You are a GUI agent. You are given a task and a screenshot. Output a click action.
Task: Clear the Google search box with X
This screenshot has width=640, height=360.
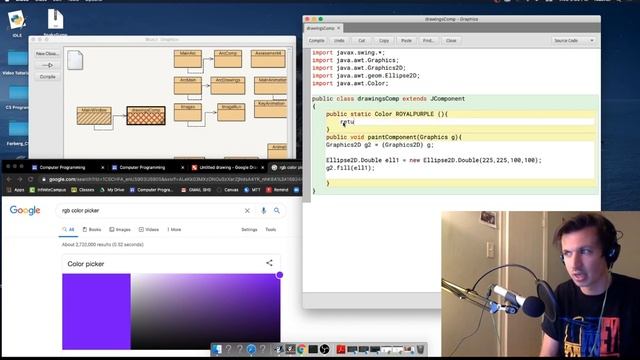[x=247, y=211]
